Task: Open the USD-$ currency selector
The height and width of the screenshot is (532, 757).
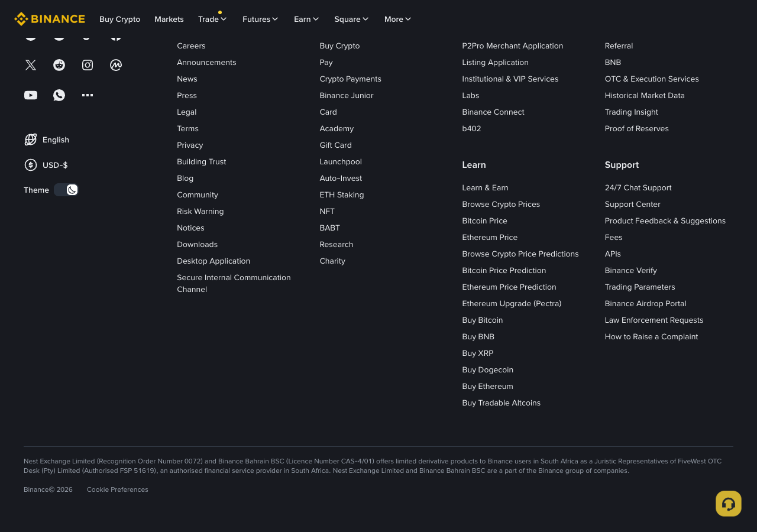Action: point(46,165)
